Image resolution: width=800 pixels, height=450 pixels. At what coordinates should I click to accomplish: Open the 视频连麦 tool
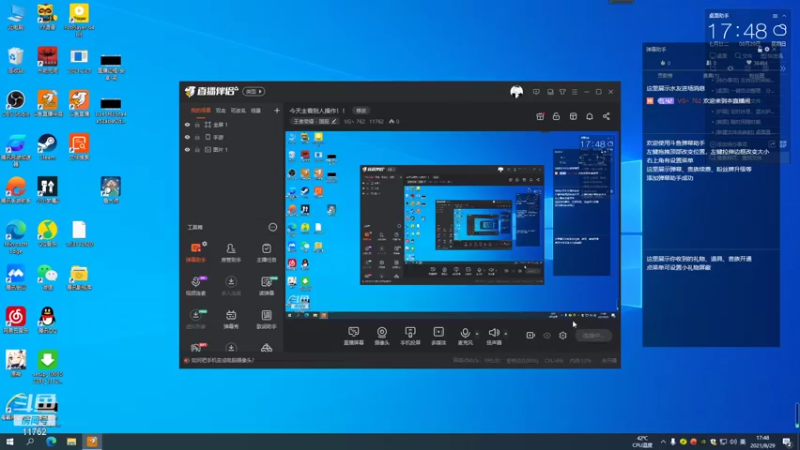point(195,286)
